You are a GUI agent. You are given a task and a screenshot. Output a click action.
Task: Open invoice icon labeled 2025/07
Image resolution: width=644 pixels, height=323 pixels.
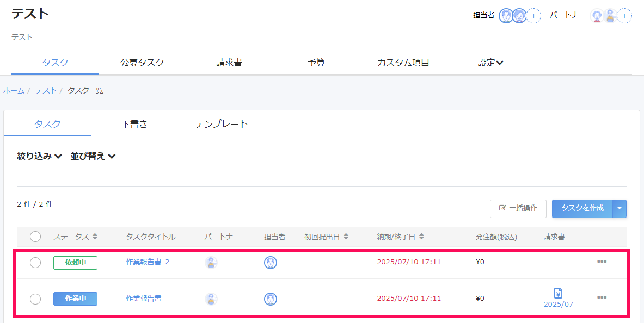(x=558, y=298)
